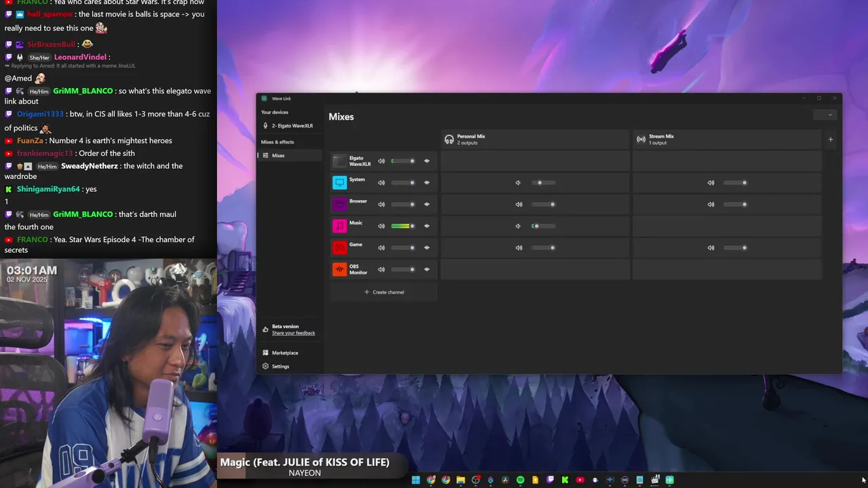The width and height of the screenshot is (868, 488).
Task: Open effects for Game channel
Action: pos(427,247)
